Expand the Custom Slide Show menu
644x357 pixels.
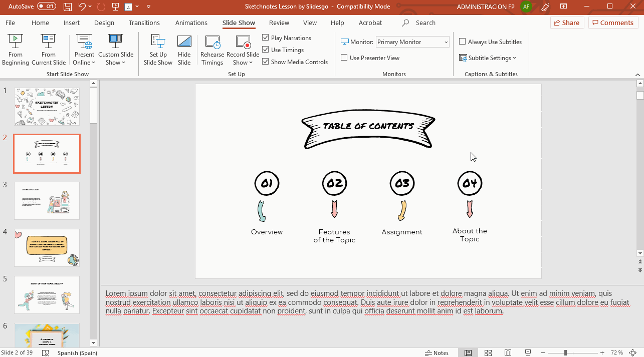coord(116,58)
